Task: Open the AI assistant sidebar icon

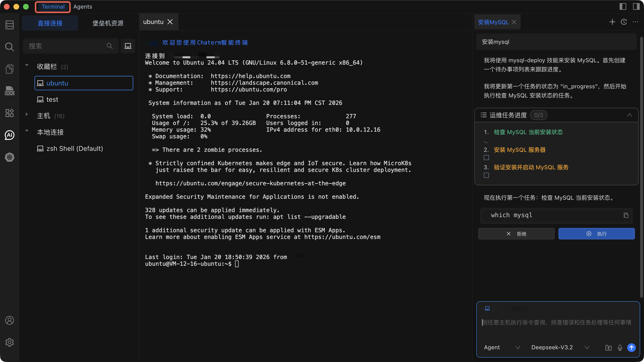Action: click(x=10, y=135)
